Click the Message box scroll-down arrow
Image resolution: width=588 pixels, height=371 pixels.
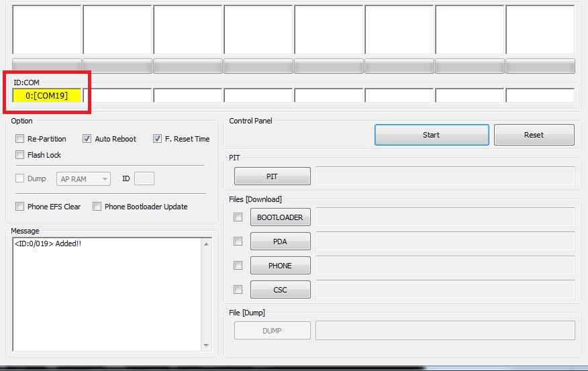[x=206, y=345]
